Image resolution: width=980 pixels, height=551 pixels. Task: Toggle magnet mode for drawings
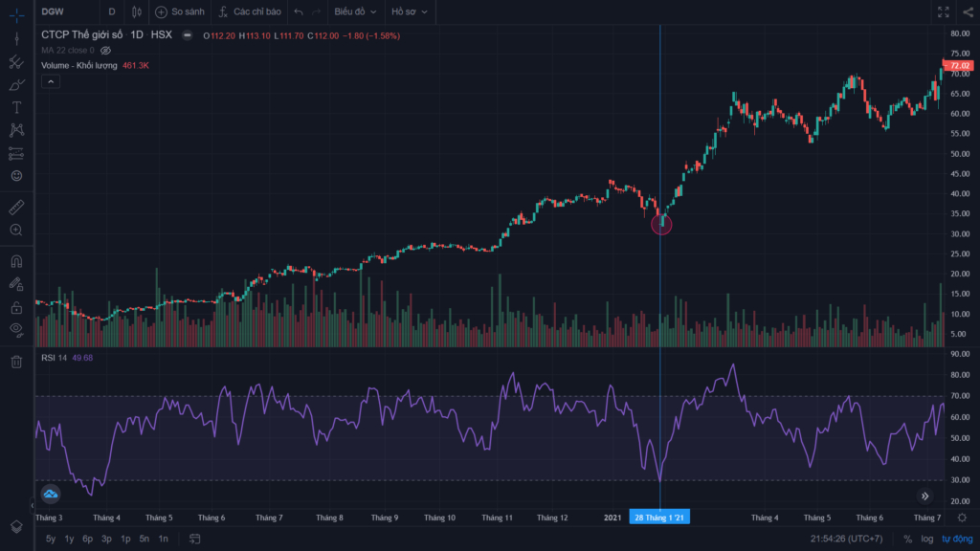click(x=17, y=261)
